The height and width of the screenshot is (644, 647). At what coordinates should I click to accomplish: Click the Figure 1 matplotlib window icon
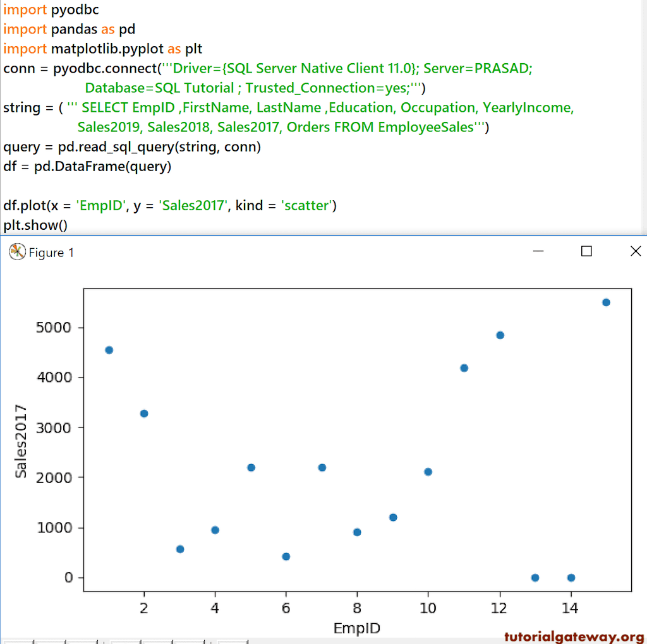[x=14, y=252]
